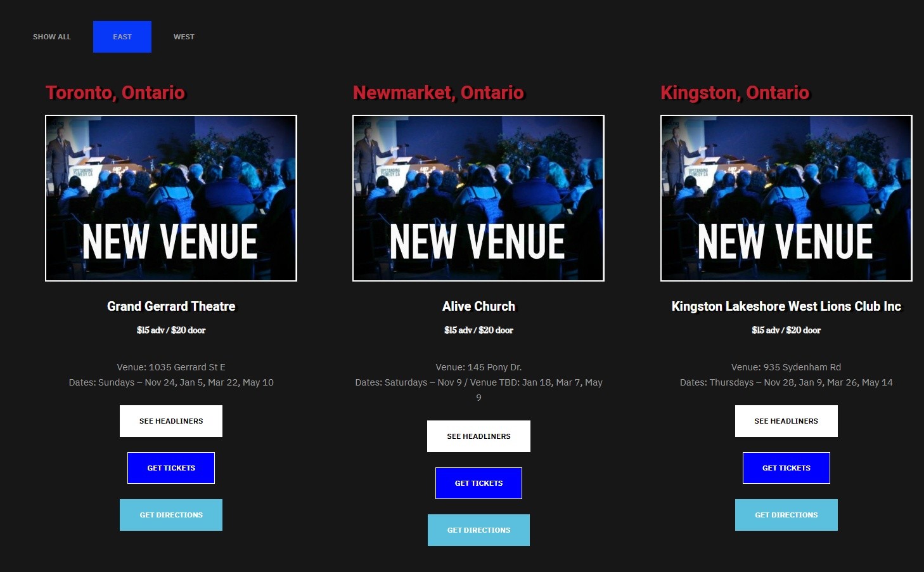Get directions to the Kingston venue
The width and height of the screenshot is (924, 572).
786,515
